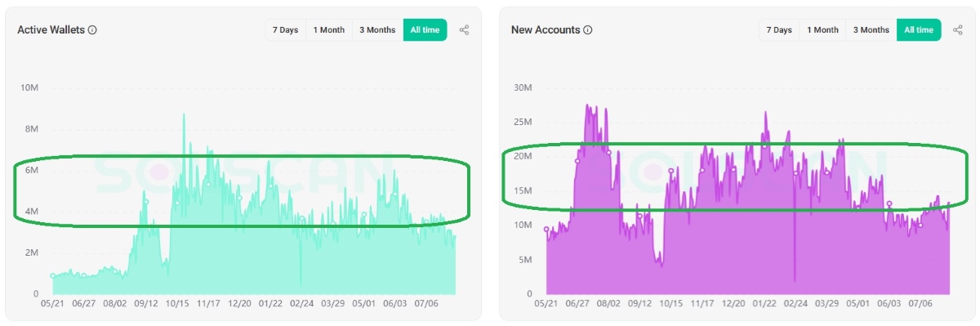Image resolution: width=980 pixels, height=326 pixels.
Task: Select All time in Active Wallets chart
Action: click(x=425, y=30)
